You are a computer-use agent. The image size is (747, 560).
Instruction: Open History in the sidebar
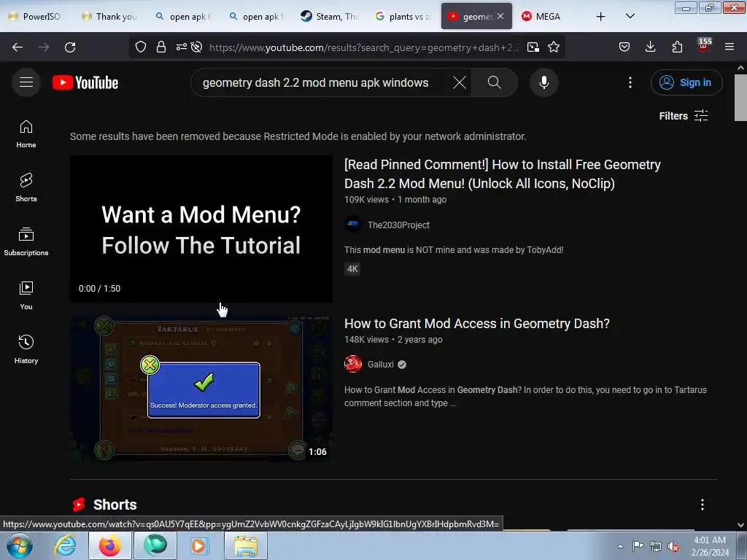tap(26, 349)
